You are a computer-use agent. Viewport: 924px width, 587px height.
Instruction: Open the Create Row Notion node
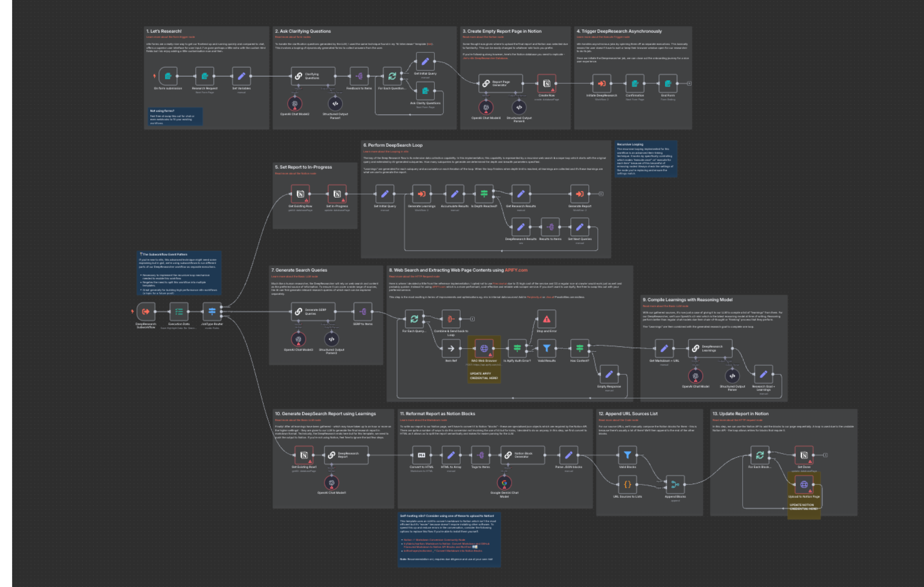click(546, 84)
